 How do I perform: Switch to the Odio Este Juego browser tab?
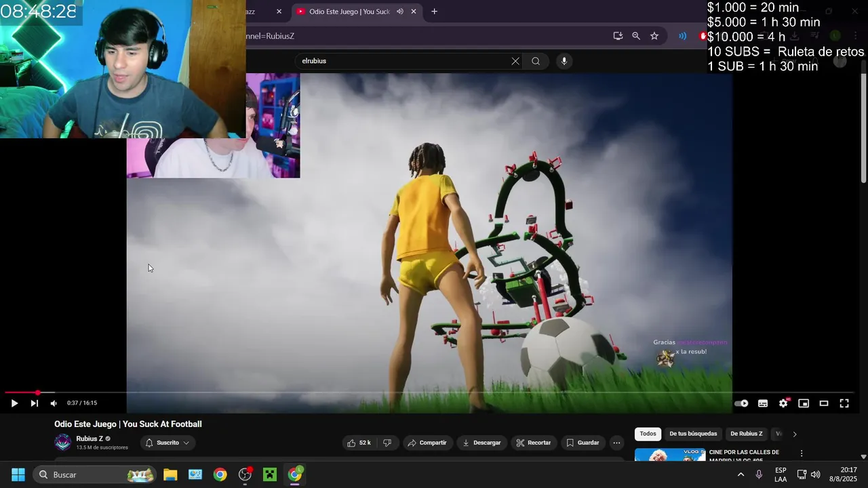click(x=349, y=12)
